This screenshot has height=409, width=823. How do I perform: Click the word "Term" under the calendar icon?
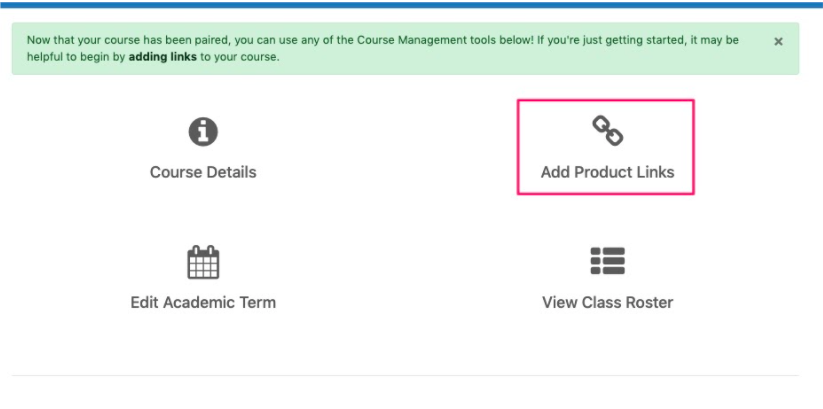(257, 302)
